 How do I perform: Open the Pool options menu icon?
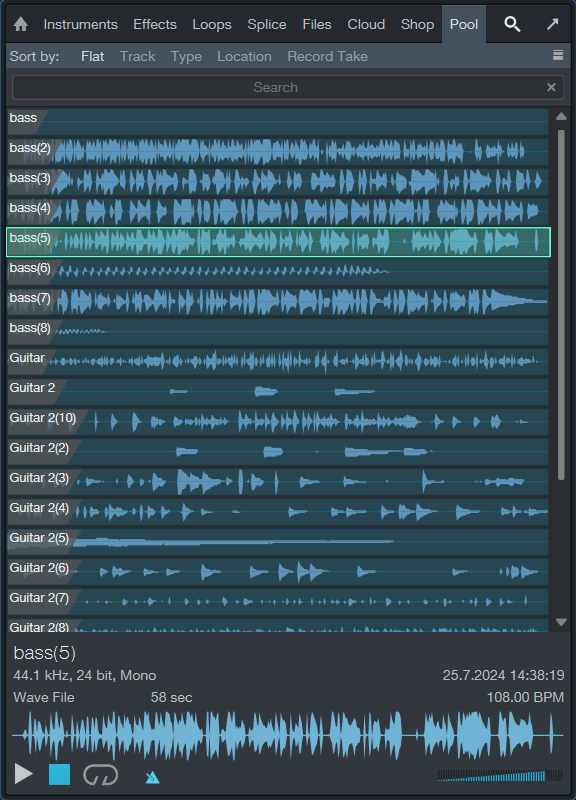(x=558, y=55)
